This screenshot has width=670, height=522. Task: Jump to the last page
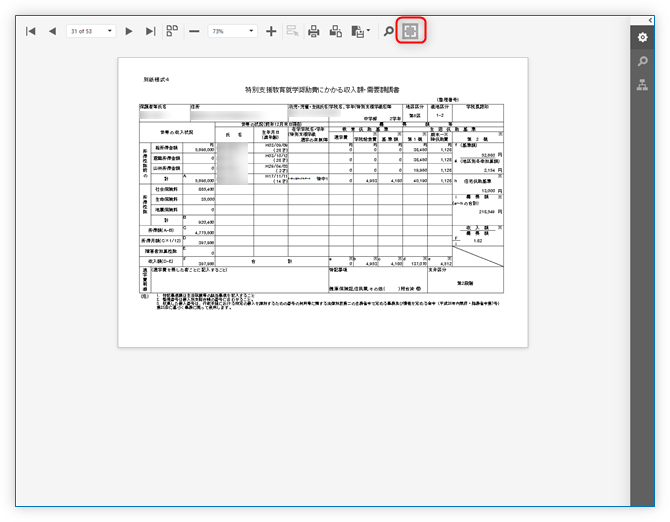click(150, 31)
